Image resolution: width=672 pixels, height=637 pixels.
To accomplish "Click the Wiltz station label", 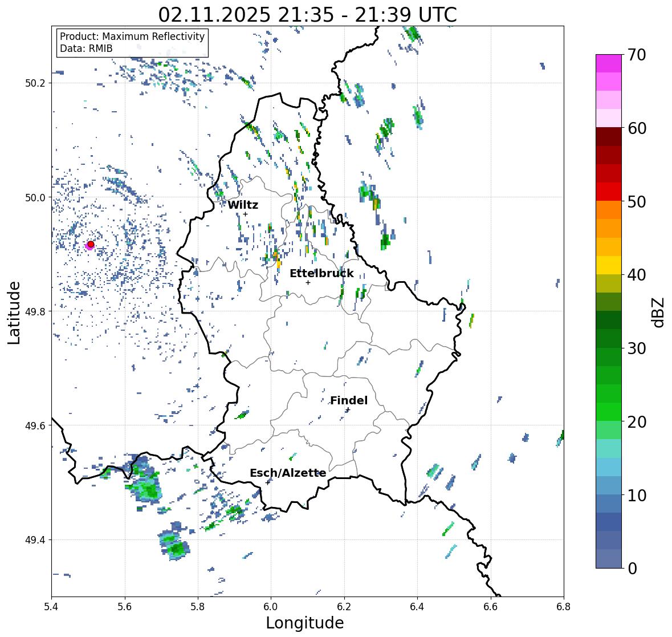I will 243,205.
